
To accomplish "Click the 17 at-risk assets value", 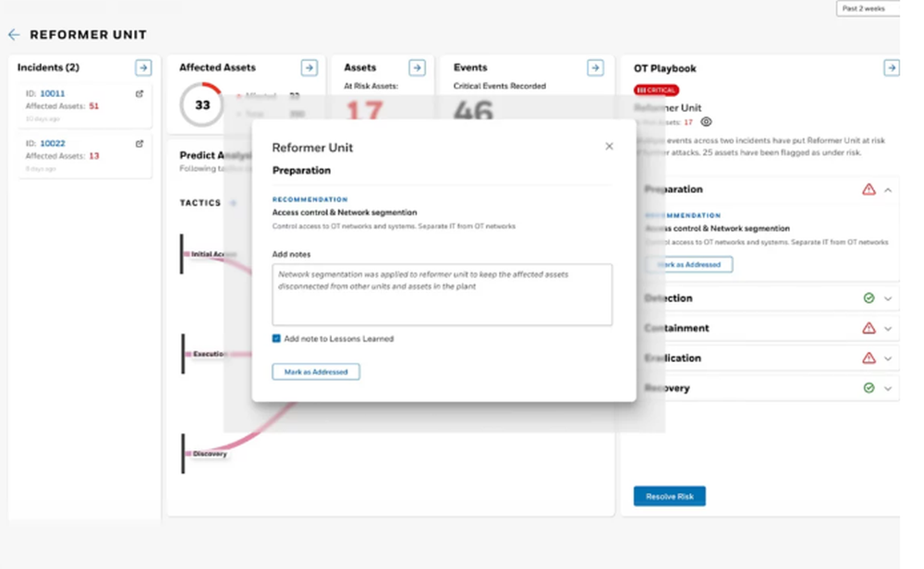I will pyautogui.click(x=365, y=110).
